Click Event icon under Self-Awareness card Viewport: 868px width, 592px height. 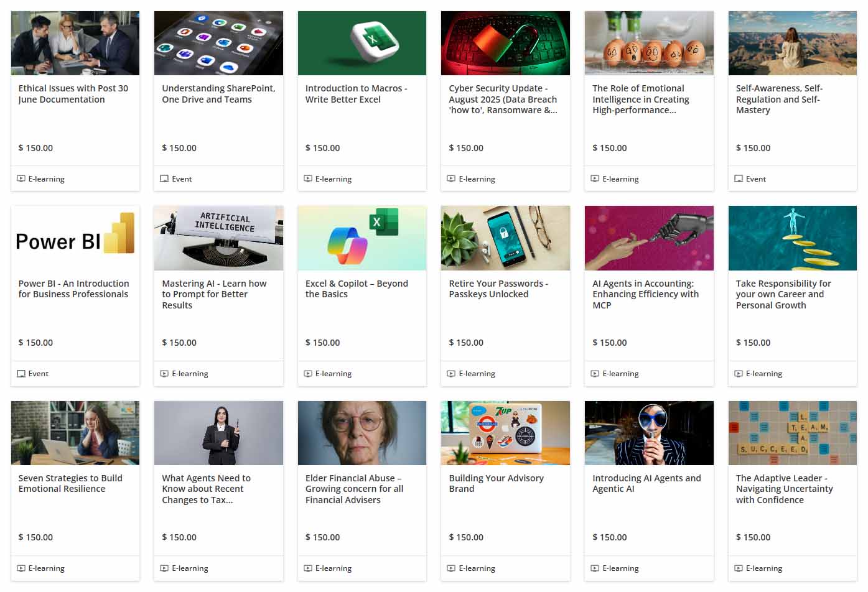pos(739,179)
